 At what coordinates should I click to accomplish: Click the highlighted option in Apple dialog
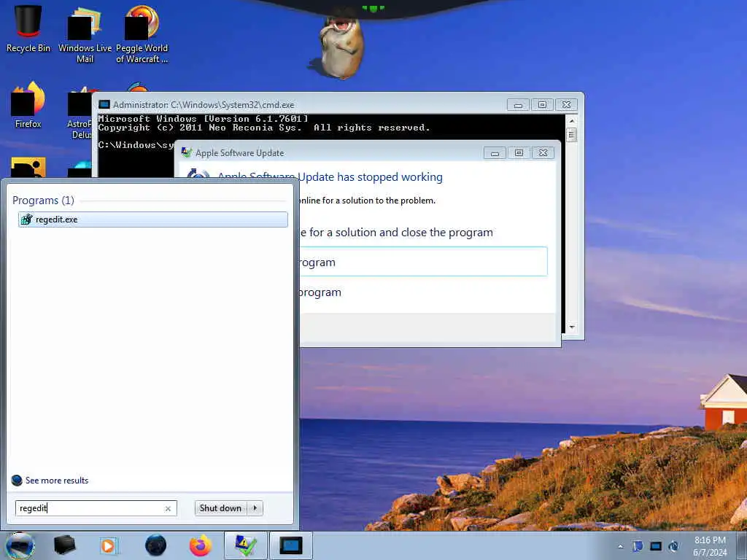[x=423, y=262]
